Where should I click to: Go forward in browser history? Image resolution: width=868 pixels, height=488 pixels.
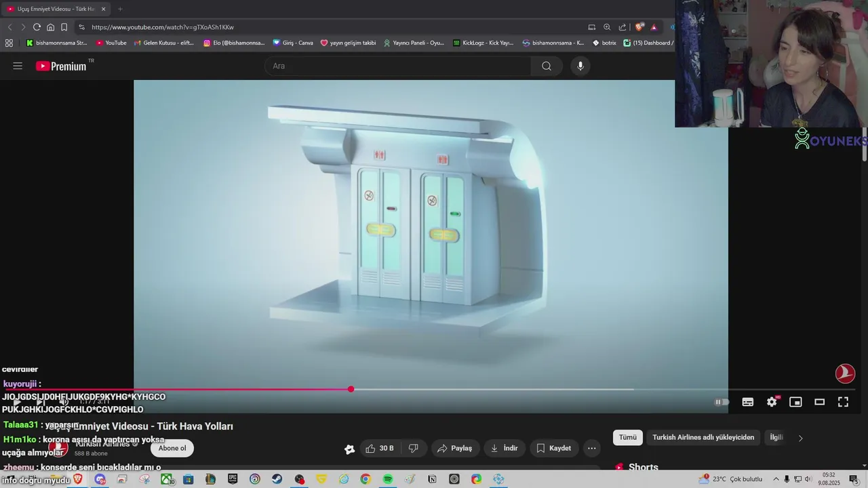(22, 27)
